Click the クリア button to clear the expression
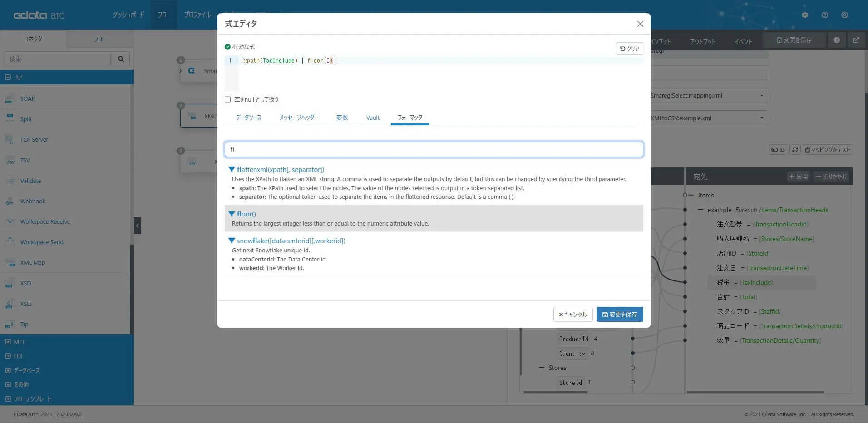 point(630,49)
